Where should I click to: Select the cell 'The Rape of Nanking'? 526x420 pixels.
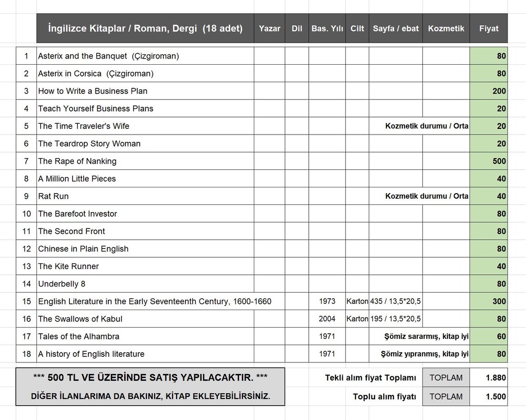pyautogui.click(x=145, y=161)
